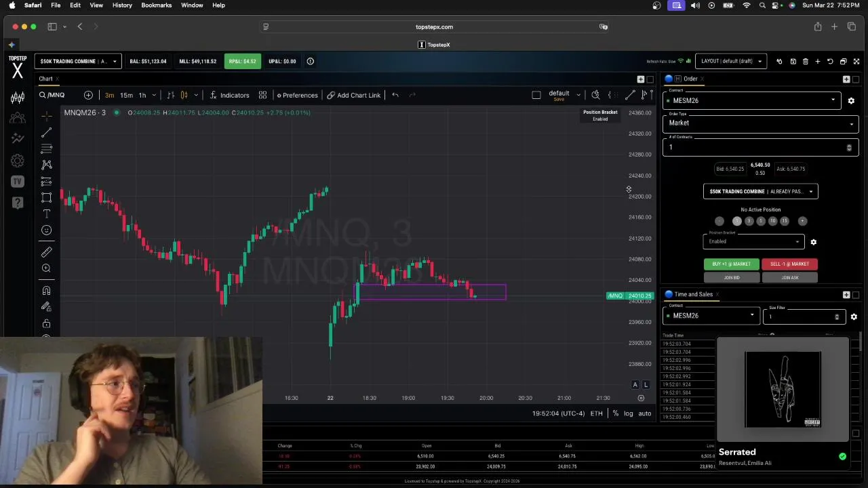This screenshot has width=868, height=488.
Task: Select the text annotation tool
Action: 46,213
